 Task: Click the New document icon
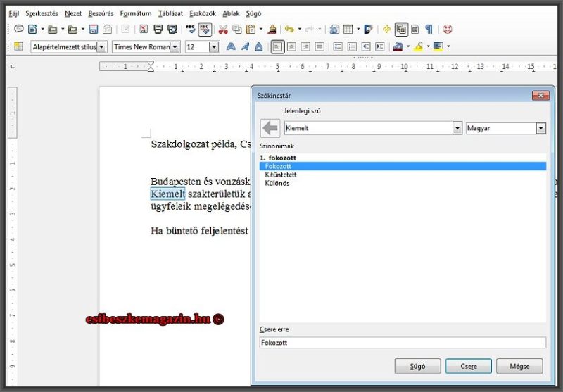32,29
